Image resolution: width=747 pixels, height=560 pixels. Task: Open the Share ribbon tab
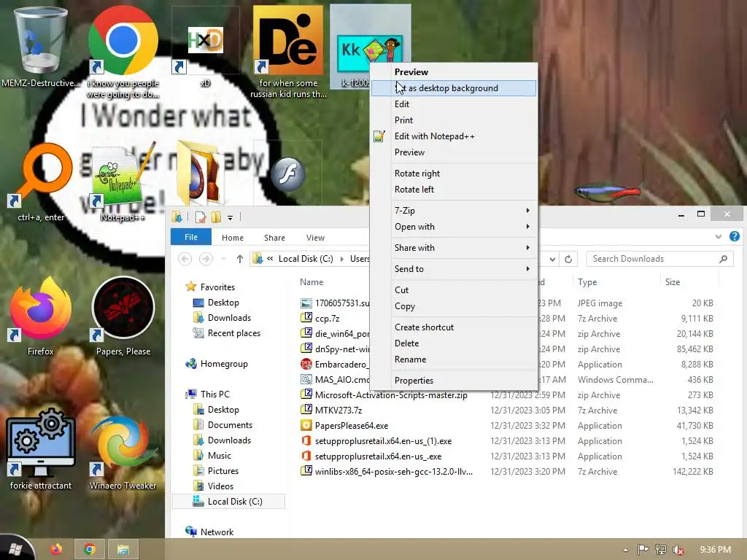pyautogui.click(x=274, y=238)
